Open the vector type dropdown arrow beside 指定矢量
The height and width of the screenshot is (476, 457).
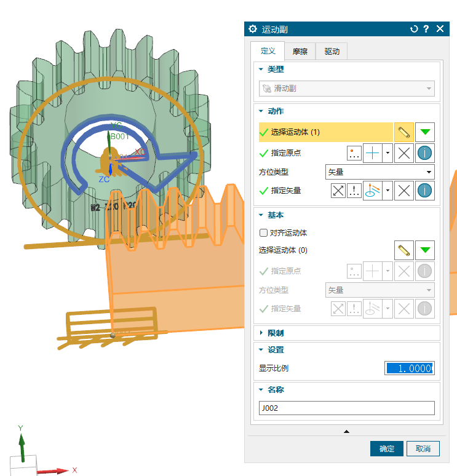387,191
